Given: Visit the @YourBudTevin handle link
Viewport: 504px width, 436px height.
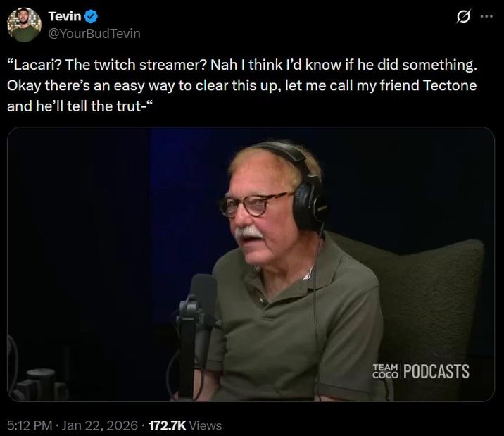Looking at the screenshot, I should click(94, 32).
